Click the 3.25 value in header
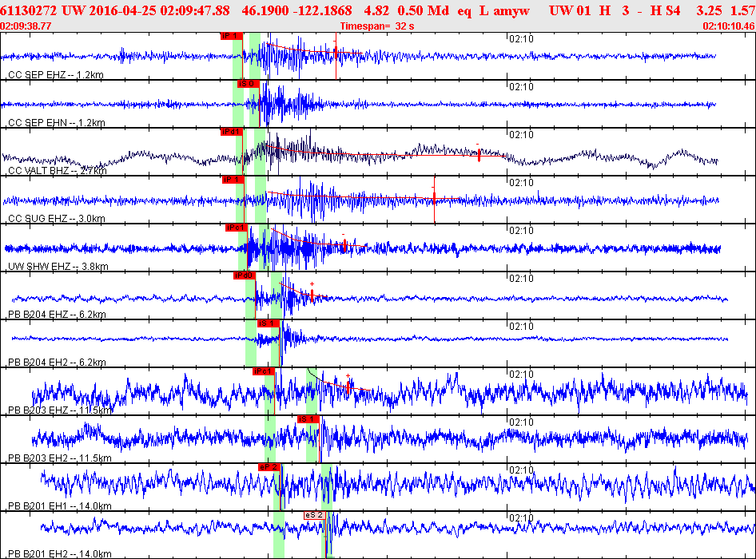 click(x=709, y=10)
